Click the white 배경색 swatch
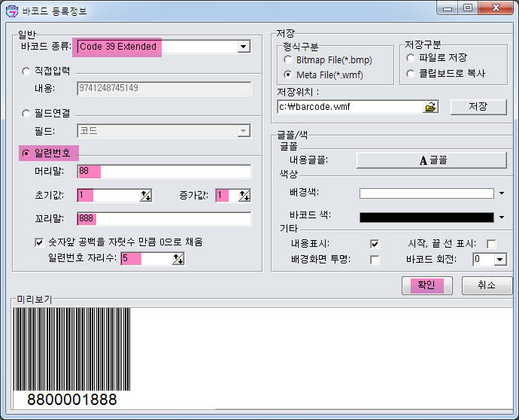 point(426,193)
